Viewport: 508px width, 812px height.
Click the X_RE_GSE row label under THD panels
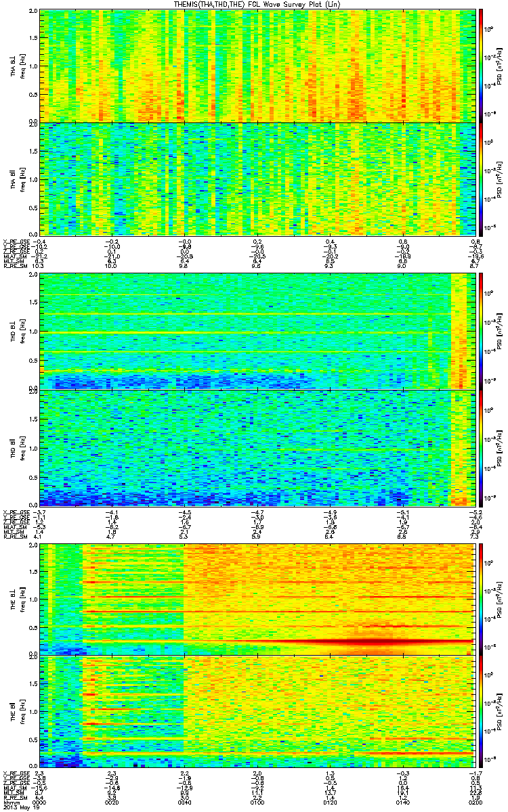(x=16, y=511)
